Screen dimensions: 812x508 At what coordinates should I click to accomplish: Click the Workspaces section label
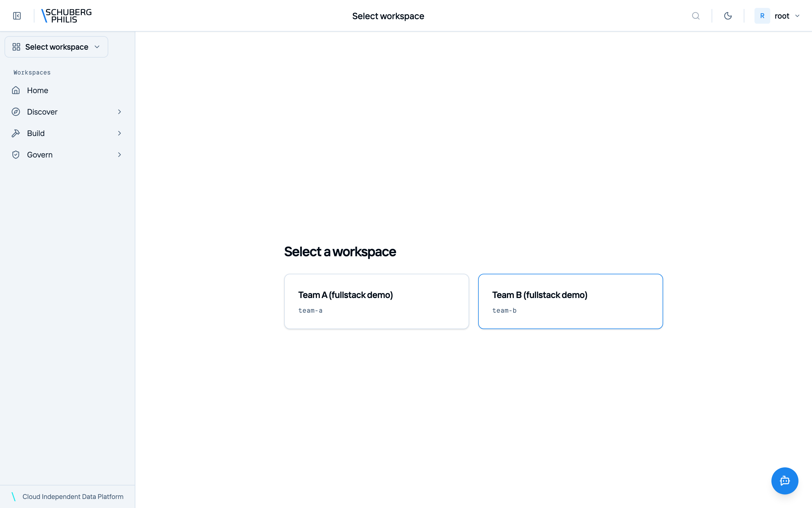click(x=32, y=73)
